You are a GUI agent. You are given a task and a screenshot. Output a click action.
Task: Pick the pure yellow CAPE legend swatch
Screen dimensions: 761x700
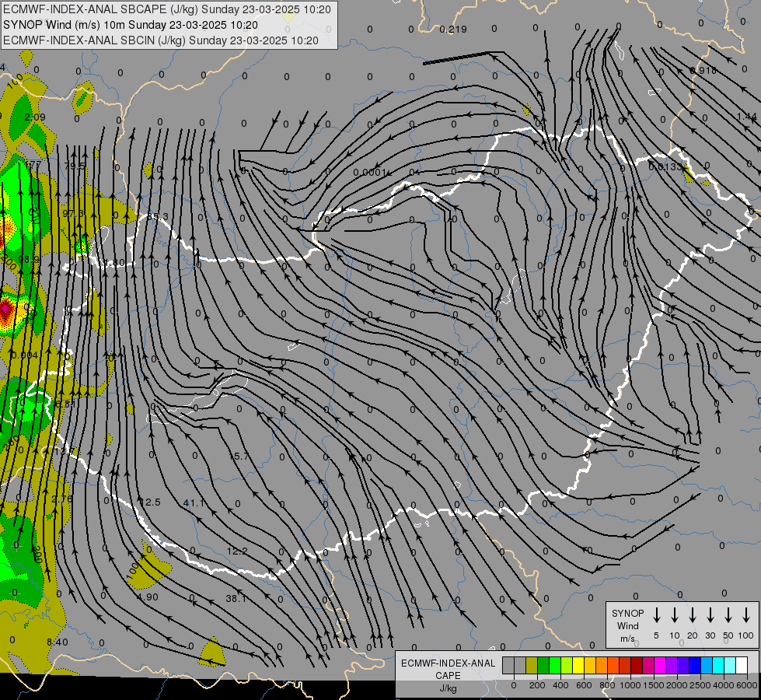578,665
